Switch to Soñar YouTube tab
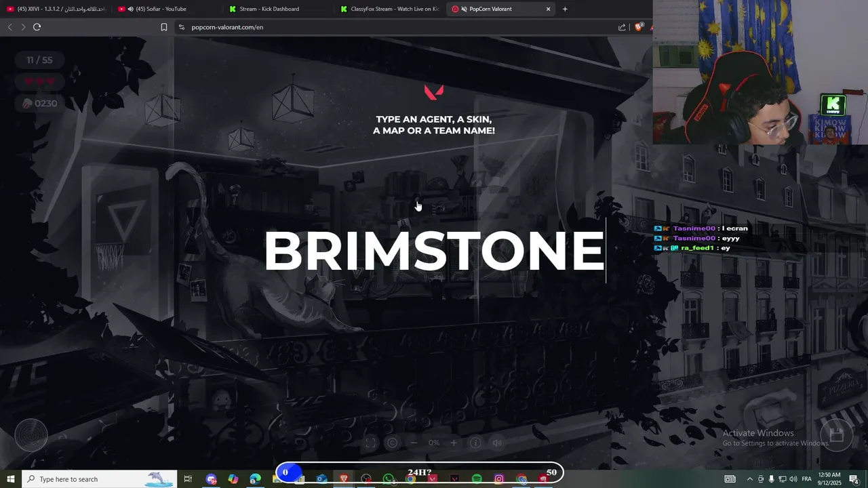Image resolution: width=868 pixels, height=488 pixels. pyautogui.click(x=167, y=9)
